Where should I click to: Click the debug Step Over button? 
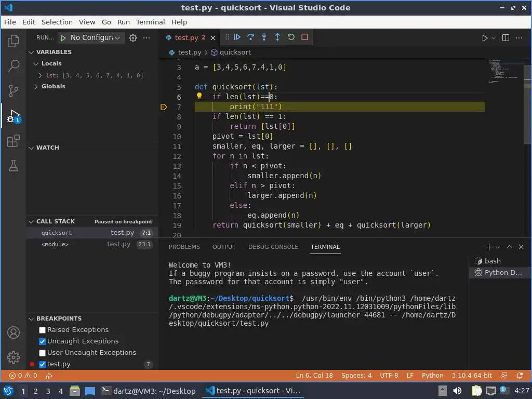point(251,37)
